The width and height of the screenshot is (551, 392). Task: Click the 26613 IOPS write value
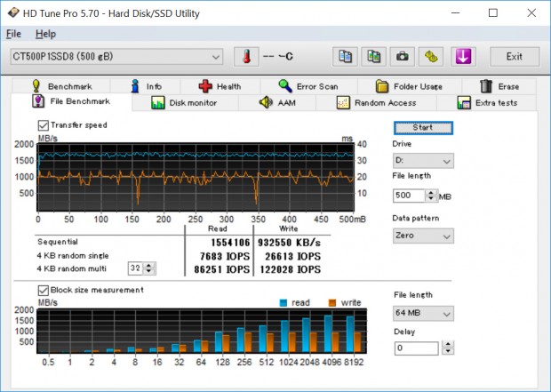(292, 256)
